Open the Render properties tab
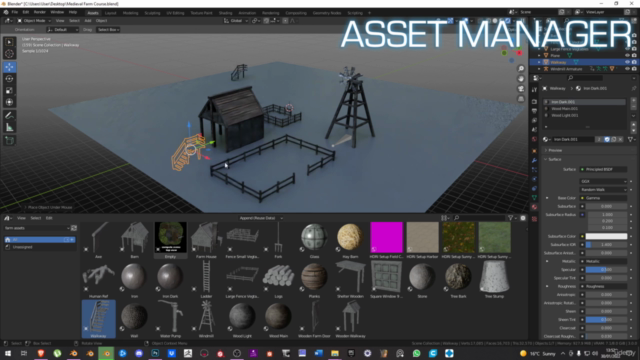Image resolution: width=640 pixels, height=360 pixels. tap(534, 102)
